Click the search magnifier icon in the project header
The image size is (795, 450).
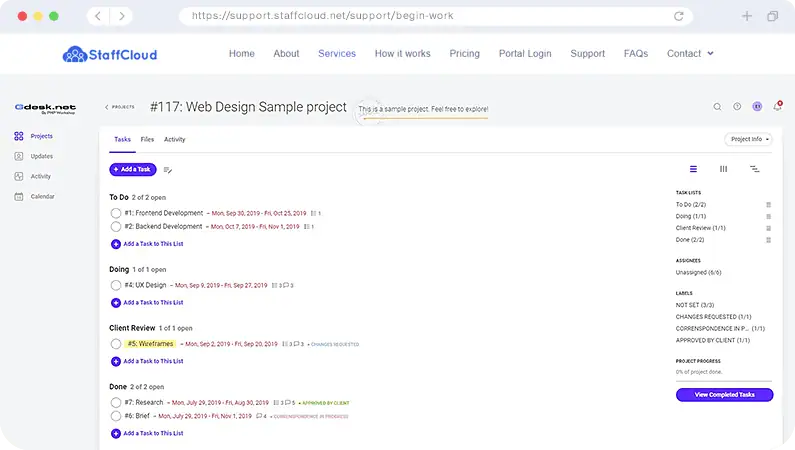click(x=717, y=107)
